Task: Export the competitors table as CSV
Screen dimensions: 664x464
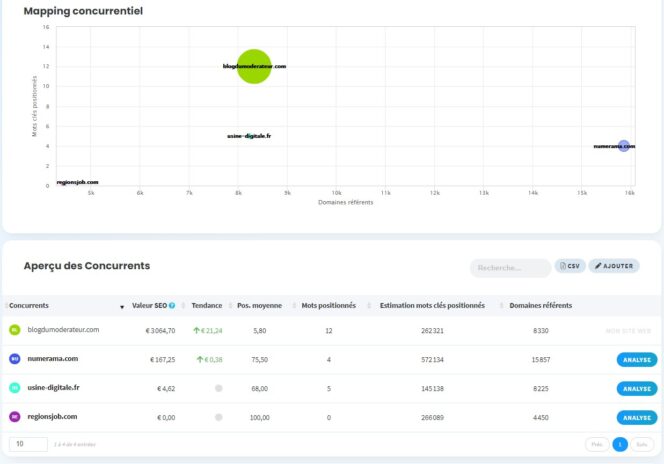Action: [570, 266]
